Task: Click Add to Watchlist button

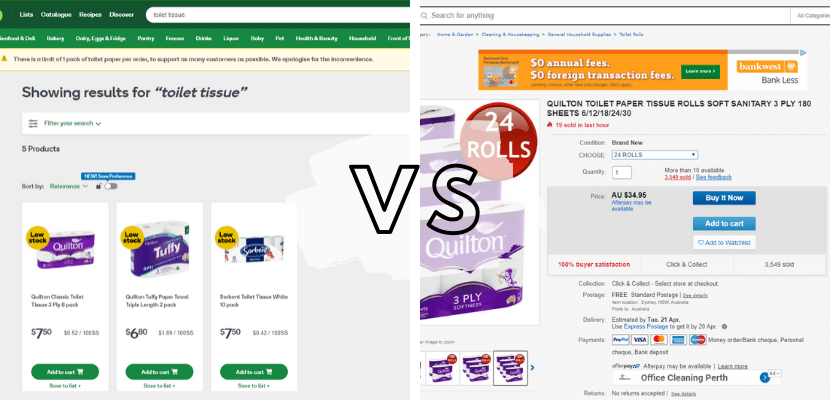Action: 724,242
